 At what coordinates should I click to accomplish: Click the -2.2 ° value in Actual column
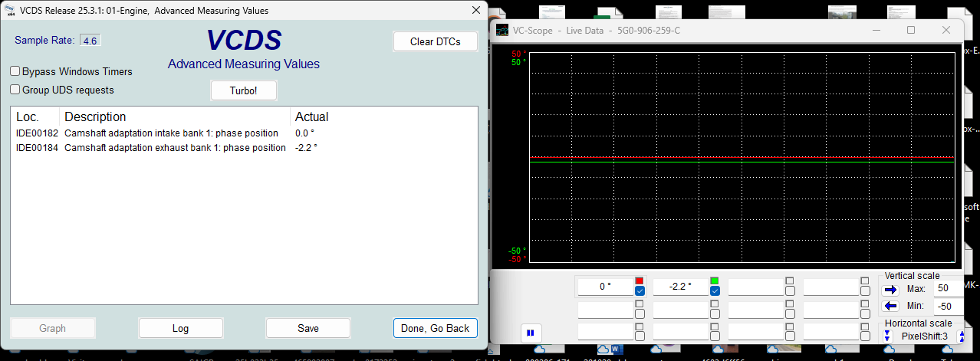[306, 147]
